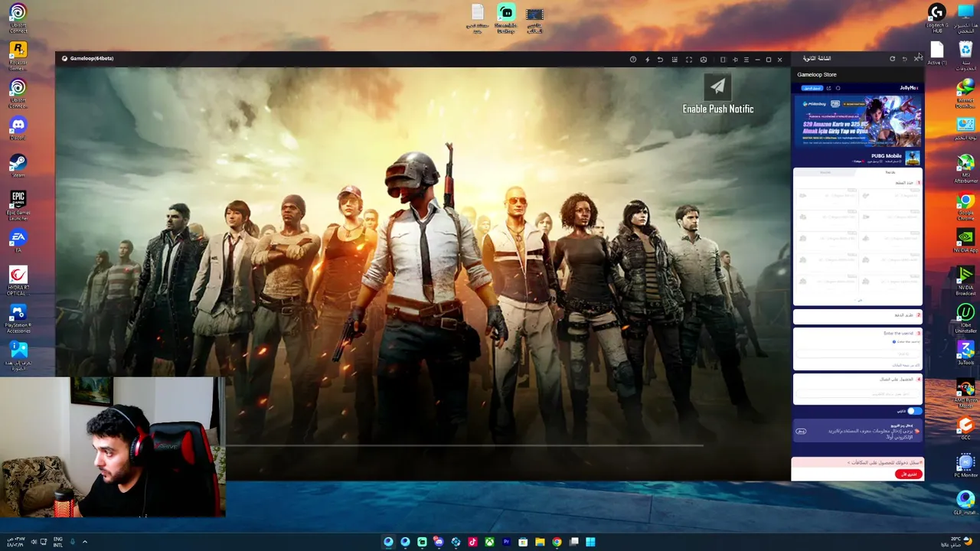Open TikTok from the taskbar
The height and width of the screenshot is (551, 980).
472,542
